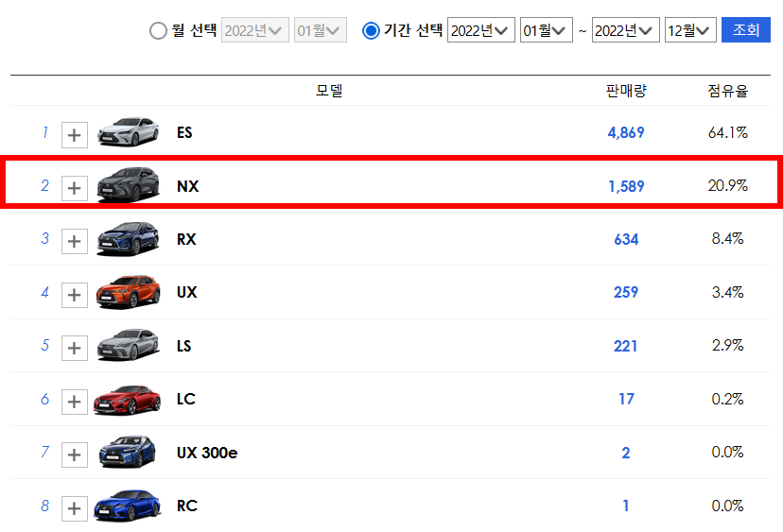The height and width of the screenshot is (532, 783).
Task: Expand the UX 300e model row
Action: tap(75, 455)
